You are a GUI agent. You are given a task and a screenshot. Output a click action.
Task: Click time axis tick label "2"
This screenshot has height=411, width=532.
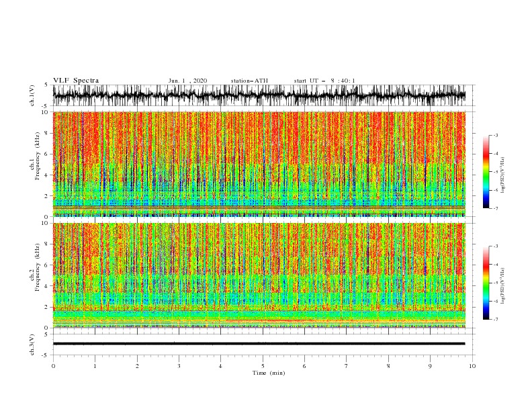(x=137, y=366)
